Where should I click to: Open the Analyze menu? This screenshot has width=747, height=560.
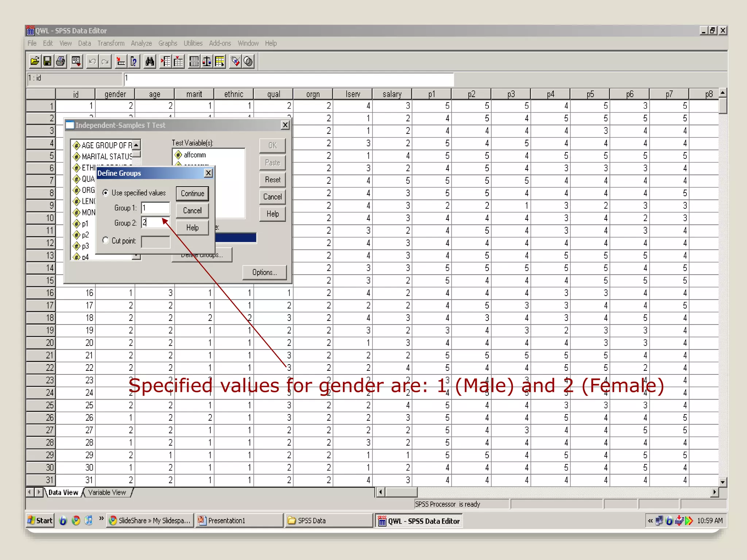142,43
